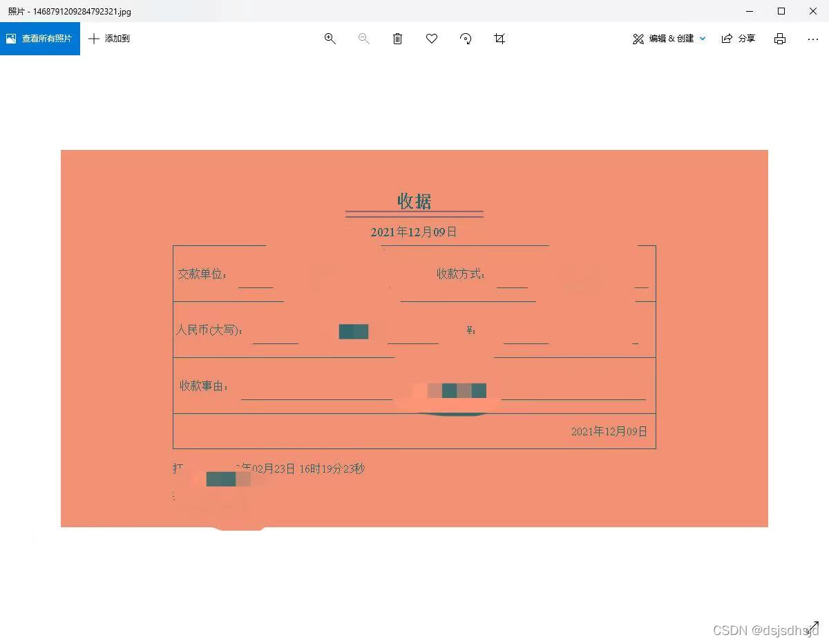Toggle the heart to favorite this photo
The height and width of the screenshot is (644, 829).
pos(431,39)
